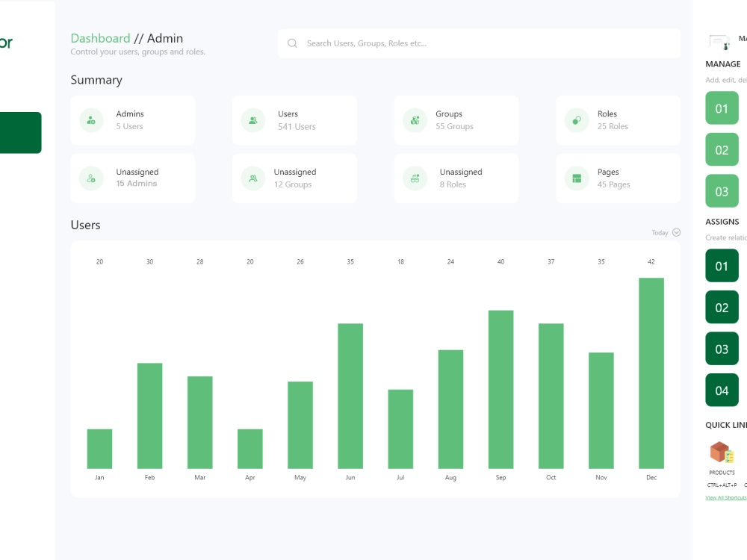Click the Admins summary card icon
Image resolution: width=747 pixels, height=560 pixels.
91,120
